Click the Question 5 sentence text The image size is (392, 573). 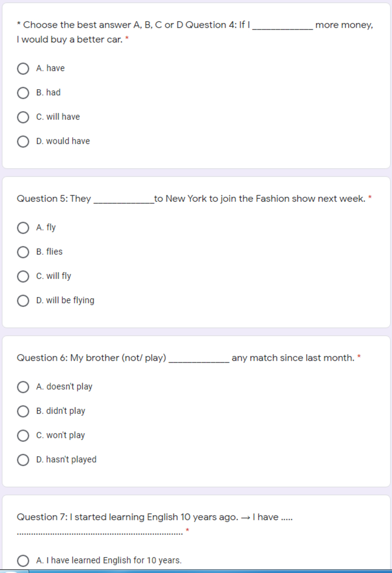pos(191,199)
